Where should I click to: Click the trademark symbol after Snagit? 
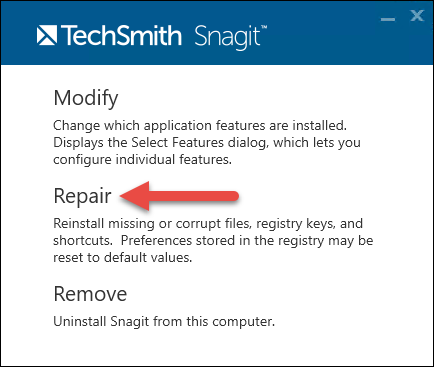[263, 28]
